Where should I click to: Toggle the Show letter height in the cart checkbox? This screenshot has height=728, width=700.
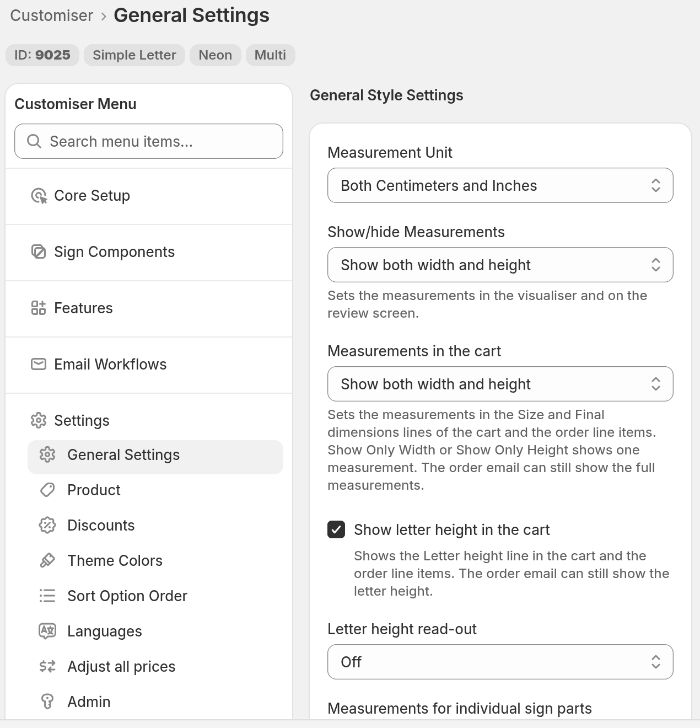[336, 529]
